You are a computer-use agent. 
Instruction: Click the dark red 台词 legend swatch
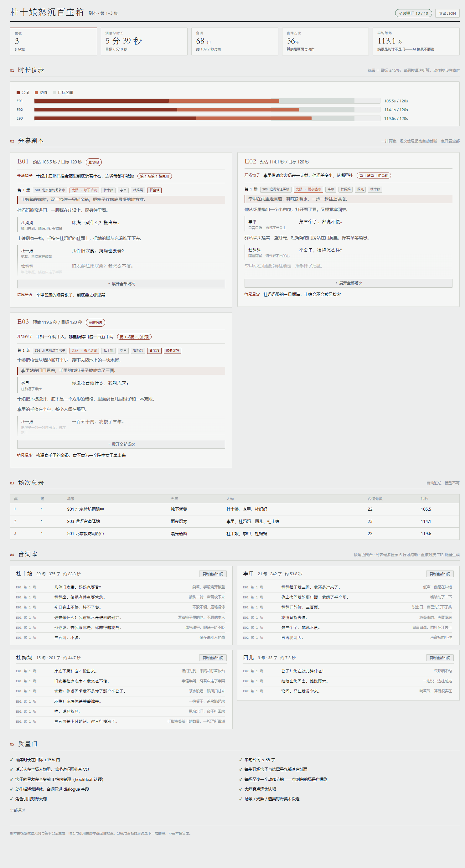(18, 93)
